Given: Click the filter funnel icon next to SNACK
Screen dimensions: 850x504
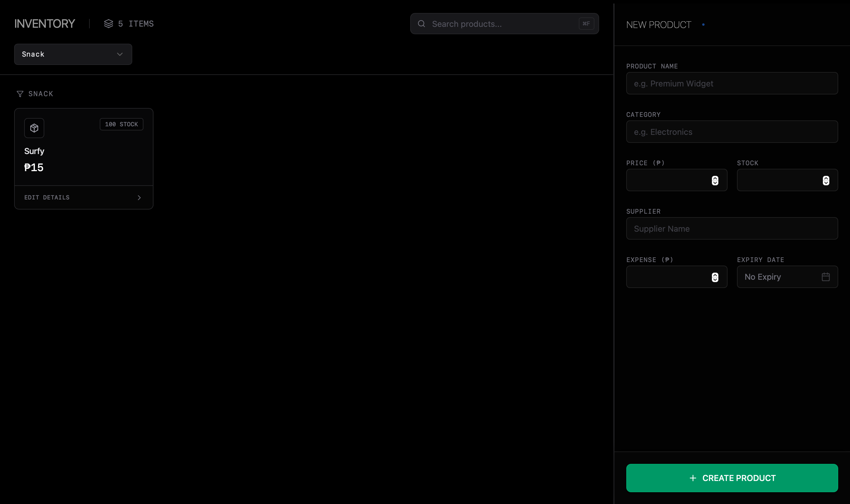Looking at the screenshot, I should point(20,94).
